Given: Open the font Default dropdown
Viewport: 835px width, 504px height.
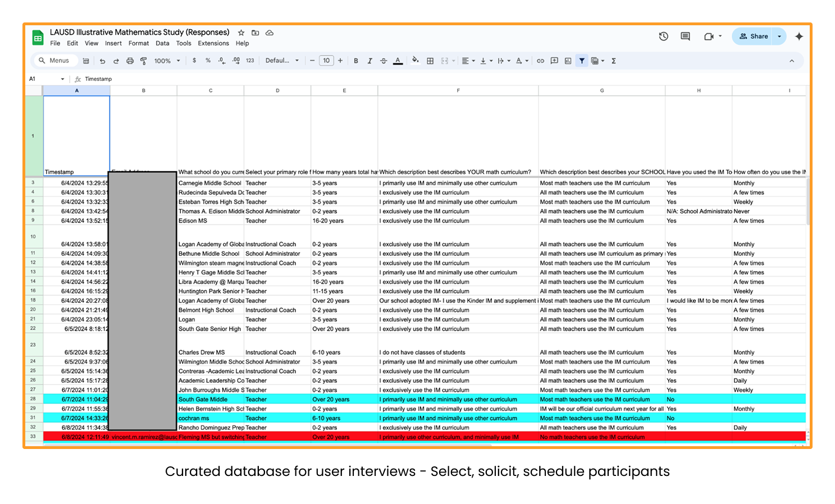Looking at the screenshot, I should pyautogui.click(x=282, y=61).
